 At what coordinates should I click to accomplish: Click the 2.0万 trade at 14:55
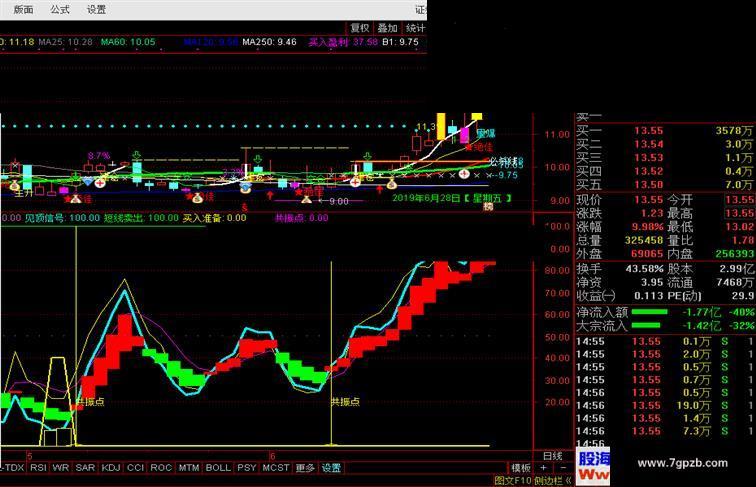(x=697, y=354)
